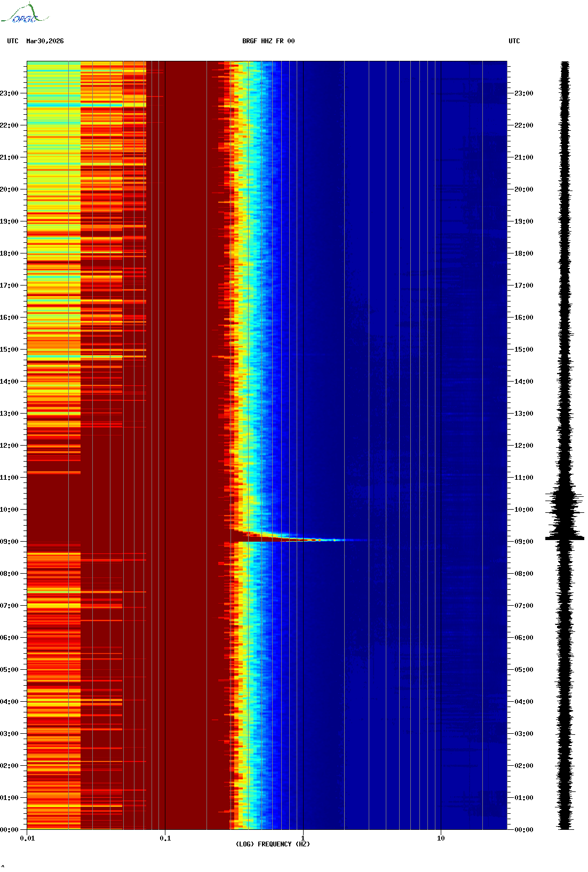Screen dimensions: 588x872
Task: Click the 0.01 frequency axis label
Action: pos(27,838)
